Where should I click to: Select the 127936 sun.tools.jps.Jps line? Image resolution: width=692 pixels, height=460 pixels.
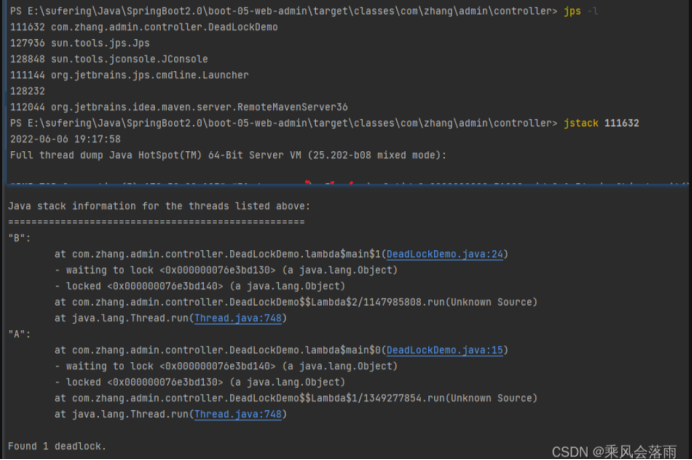tap(84, 43)
